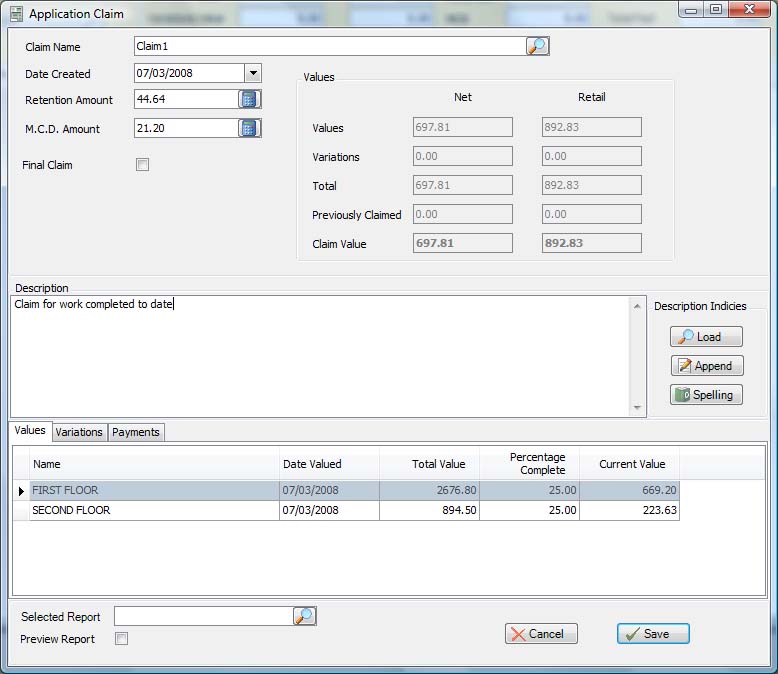This screenshot has width=778, height=674.
Task: Open the Payments tab
Action: coord(136,432)
